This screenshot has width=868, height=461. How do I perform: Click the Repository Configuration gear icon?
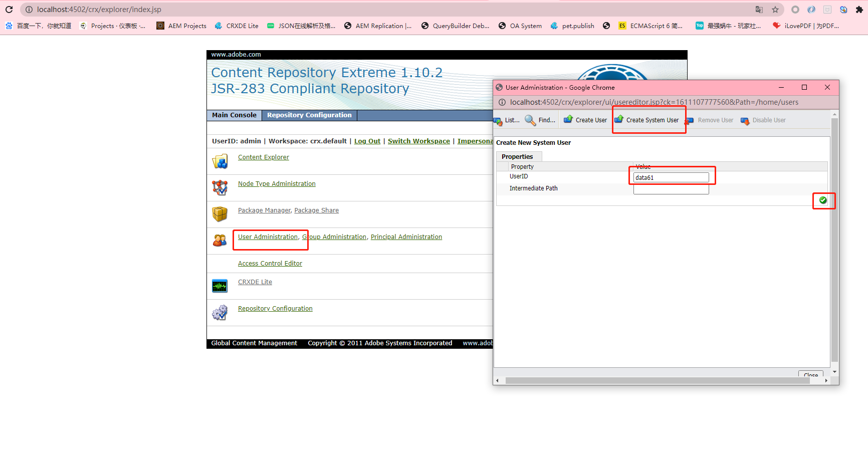(220, 313)
